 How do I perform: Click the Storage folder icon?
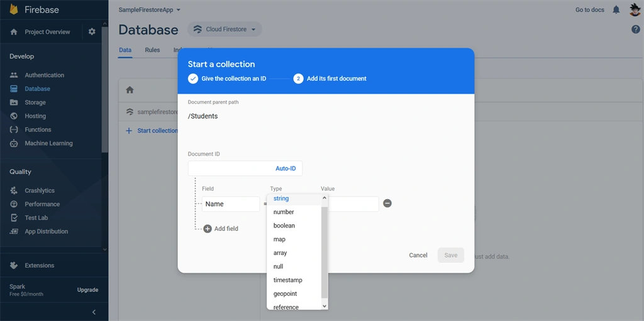[x=14, y=102]
